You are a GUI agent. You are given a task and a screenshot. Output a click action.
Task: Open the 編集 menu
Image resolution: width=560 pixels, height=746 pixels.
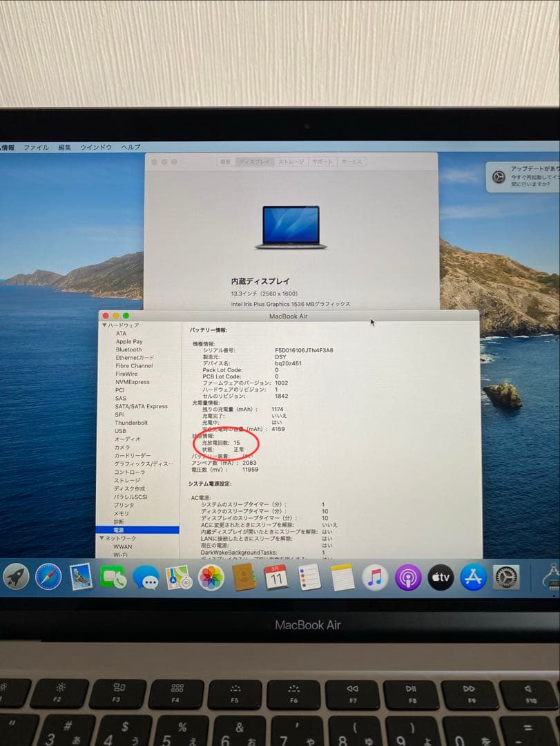click(x=64, y=148)
